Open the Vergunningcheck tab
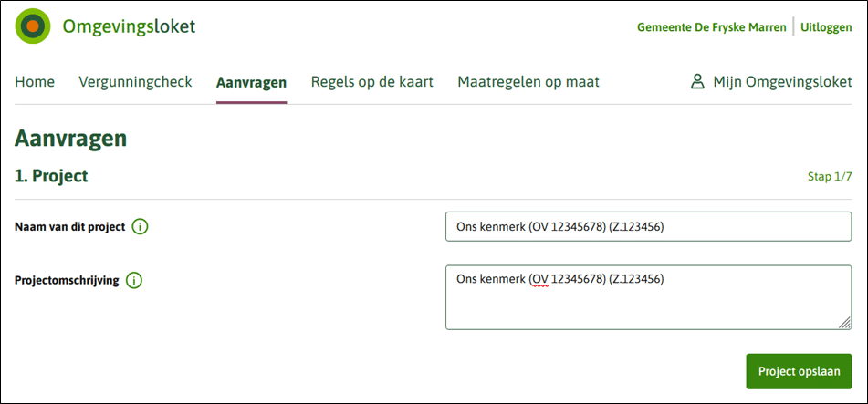868x404 pixels. pos(135,82)
